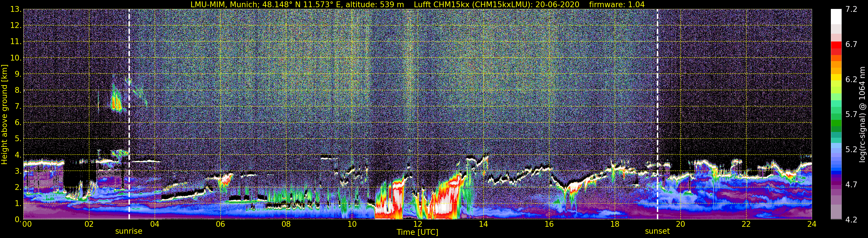Click the 08 tick label on time axis
Viewport: 868px width, 238px height.
(286, 224)
